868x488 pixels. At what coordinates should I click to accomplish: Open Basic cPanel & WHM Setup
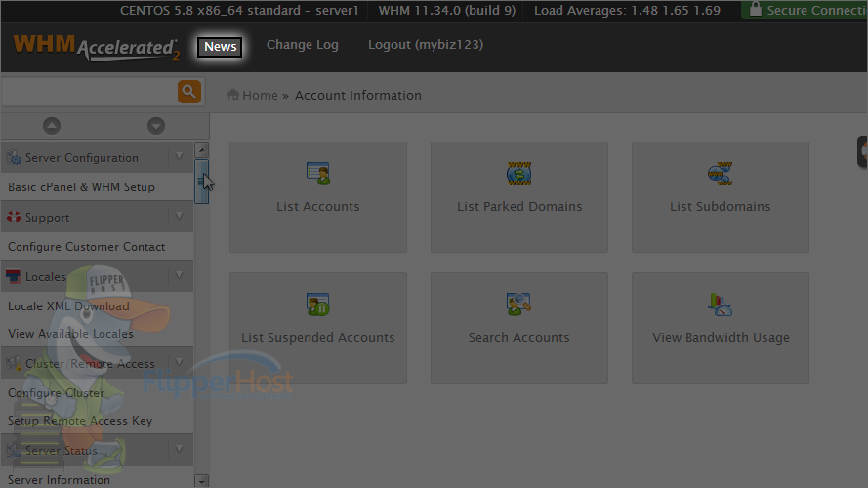point(81,187)
